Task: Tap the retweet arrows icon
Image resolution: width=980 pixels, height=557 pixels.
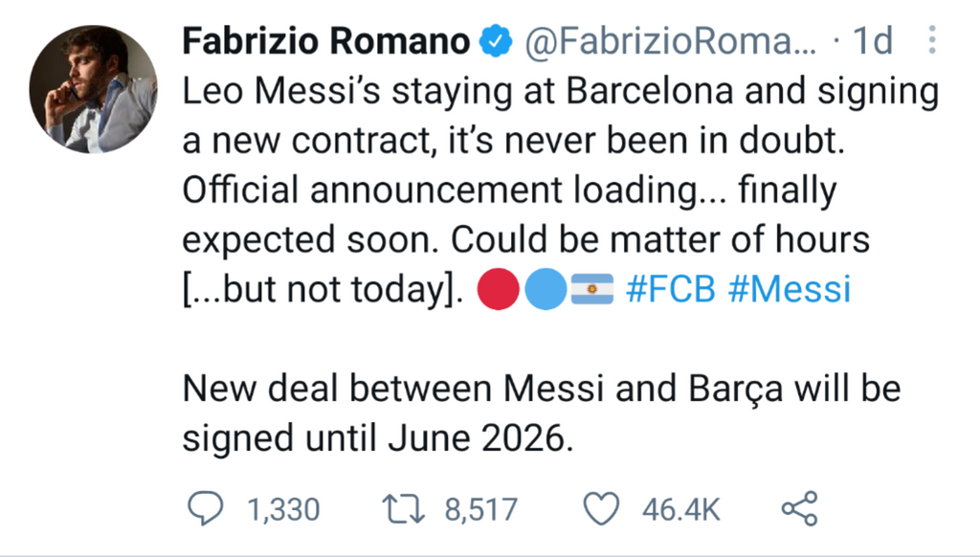Action: pos(403,509)
